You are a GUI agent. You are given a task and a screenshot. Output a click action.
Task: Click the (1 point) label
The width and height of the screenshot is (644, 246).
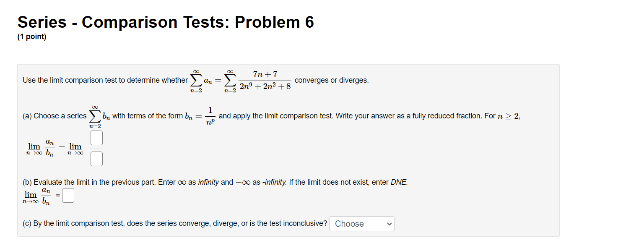tap(32, 37)
